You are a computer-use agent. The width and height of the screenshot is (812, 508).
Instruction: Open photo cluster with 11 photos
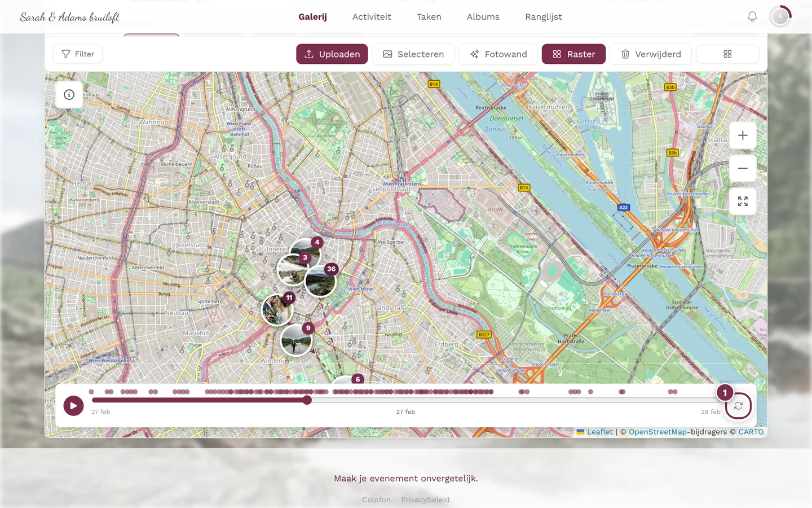[278, 309]
